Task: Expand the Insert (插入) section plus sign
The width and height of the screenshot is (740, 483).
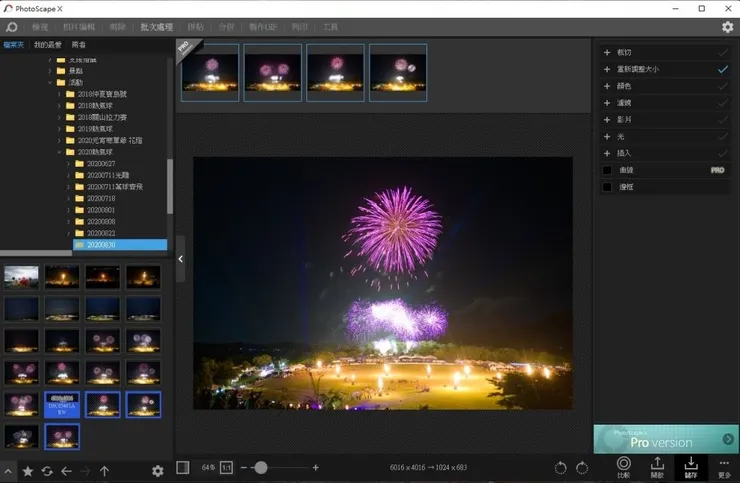Action: 607,153
